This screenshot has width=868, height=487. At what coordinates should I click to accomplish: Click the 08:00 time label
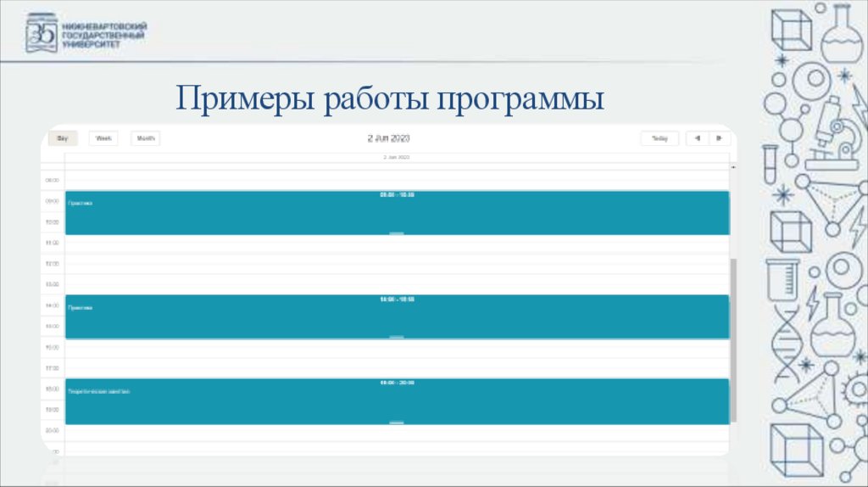(x=52, y=181)
